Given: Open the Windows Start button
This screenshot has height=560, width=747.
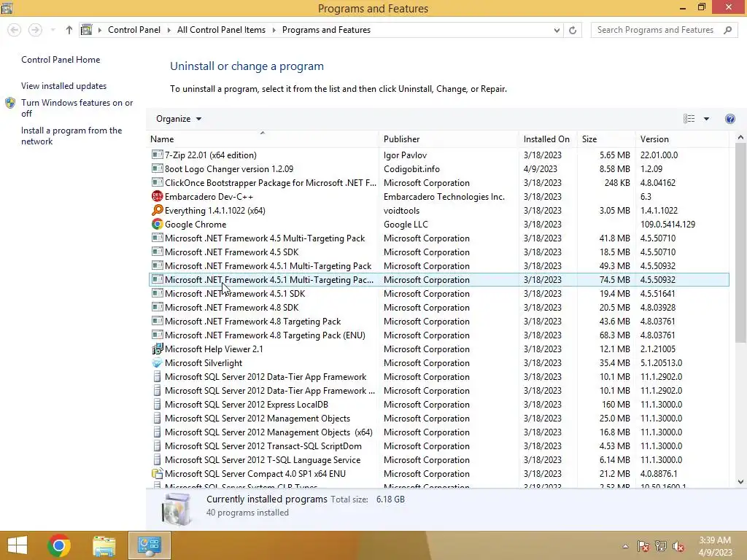Looking at the screenshot, I should tap(18, 545).
